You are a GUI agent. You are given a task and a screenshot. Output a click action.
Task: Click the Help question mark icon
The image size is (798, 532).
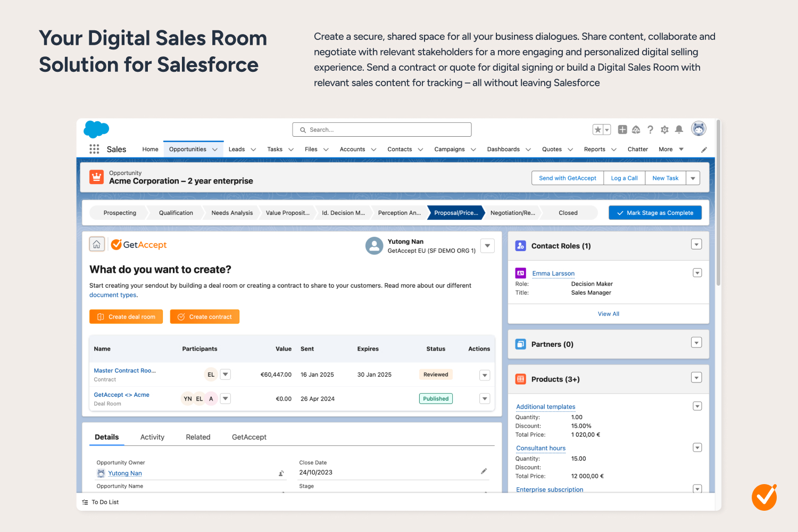tap(650, 130)
